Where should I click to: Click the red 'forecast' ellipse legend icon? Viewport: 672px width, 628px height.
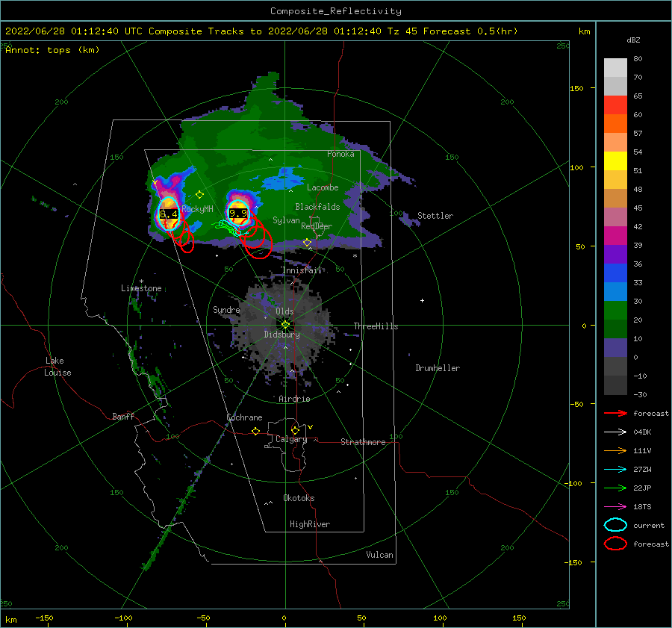[x=615, y=544]
